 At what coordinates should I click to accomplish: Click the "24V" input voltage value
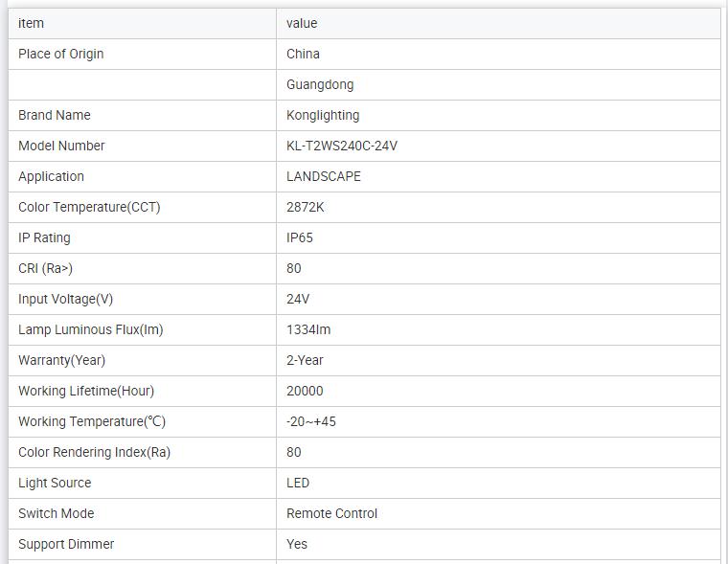[298, 299]
